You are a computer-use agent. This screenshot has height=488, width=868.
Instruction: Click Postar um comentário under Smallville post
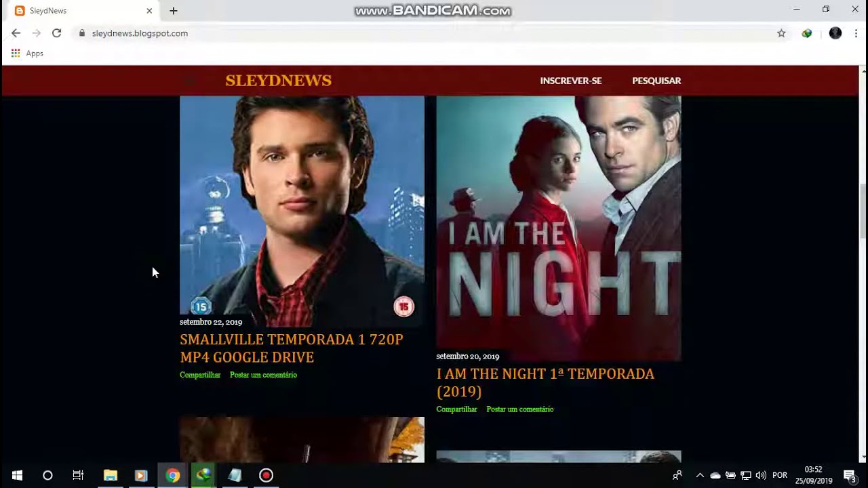(x=263, y=375)
